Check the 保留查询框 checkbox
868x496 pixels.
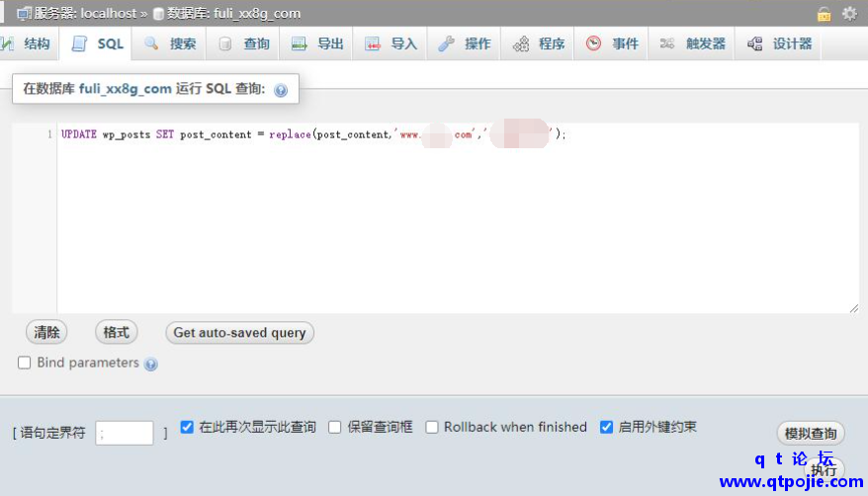coord(334,428)
